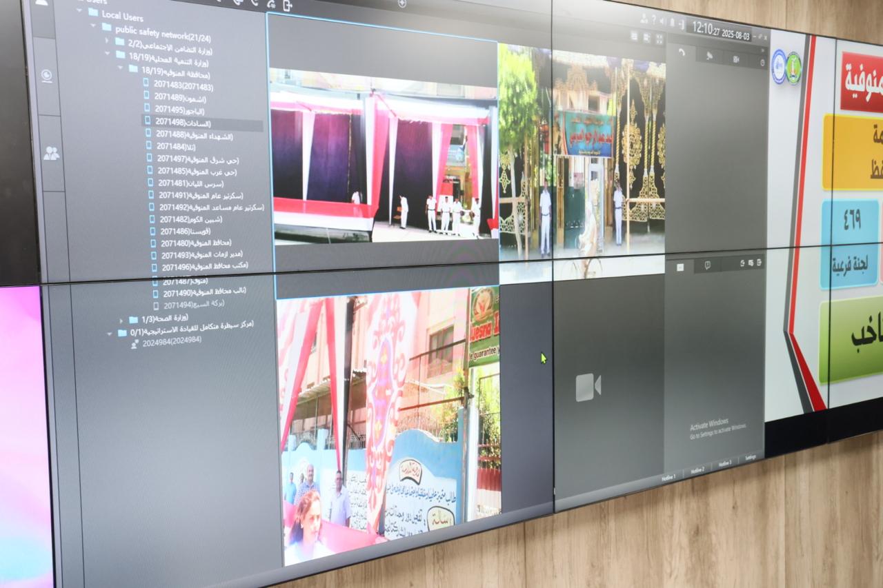Click the Local Users folder label
This screenshot has height=588, width=883.
[x=122, y=14]
